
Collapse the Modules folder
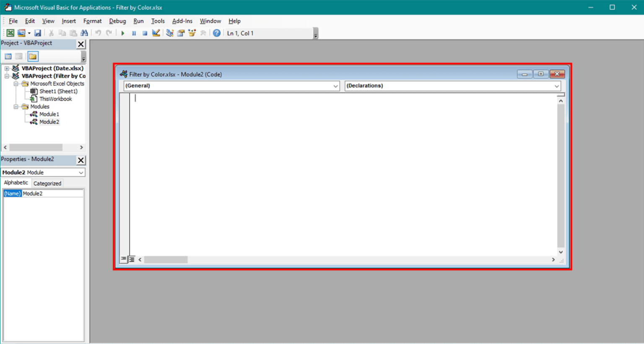click(x=16, y=106)
